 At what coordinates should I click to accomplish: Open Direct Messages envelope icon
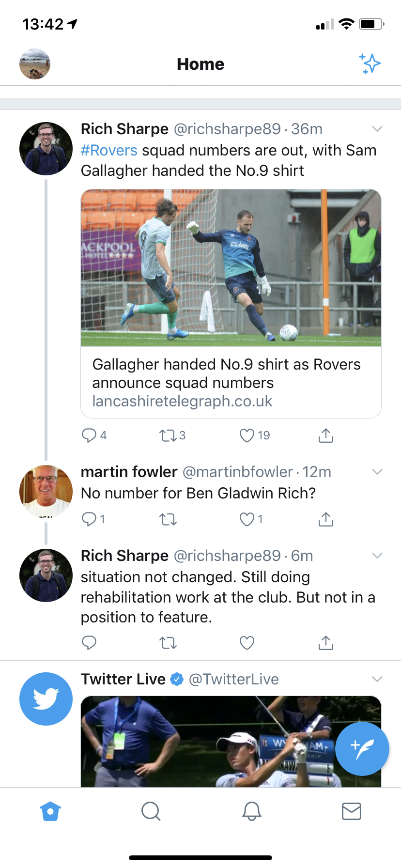[352, 811]
